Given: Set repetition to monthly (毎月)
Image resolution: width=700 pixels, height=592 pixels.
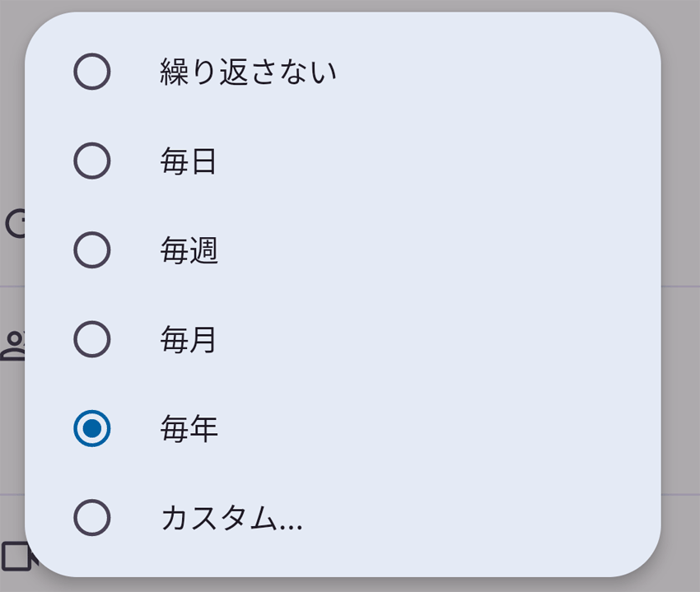Looking at the screenshot, I should tap(343, 339).
